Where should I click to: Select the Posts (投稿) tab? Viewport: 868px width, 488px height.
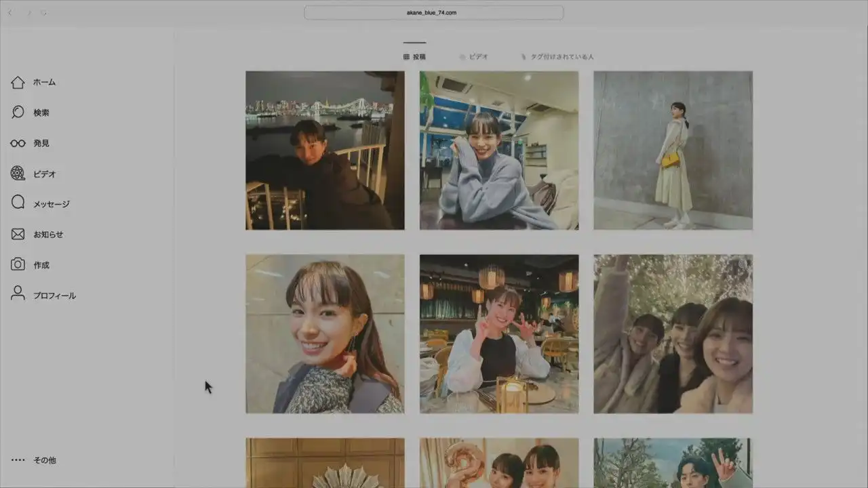(414, 57)
